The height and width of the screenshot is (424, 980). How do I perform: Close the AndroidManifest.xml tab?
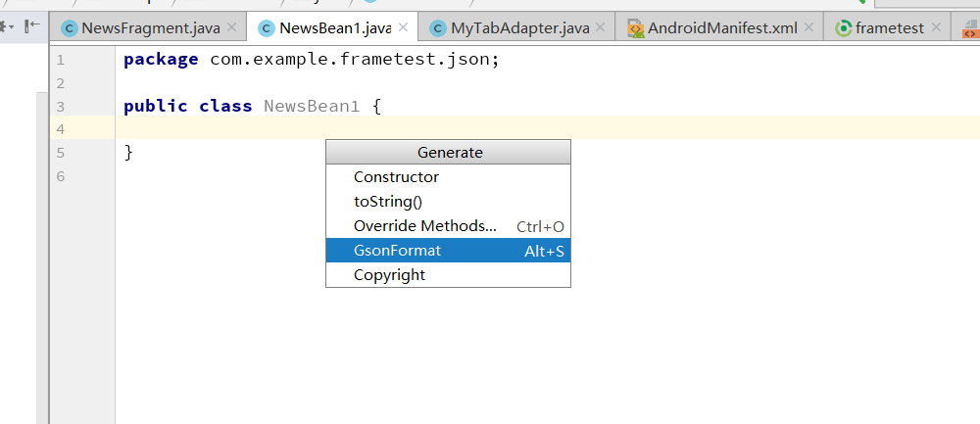pyautogui.click(x=808, y=27)
